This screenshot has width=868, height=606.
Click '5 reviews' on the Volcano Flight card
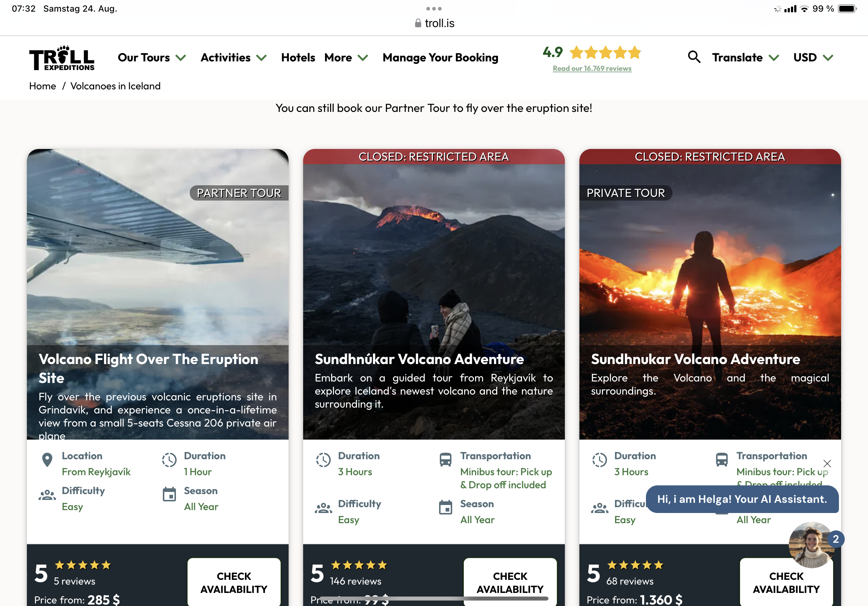pos(75,581)
